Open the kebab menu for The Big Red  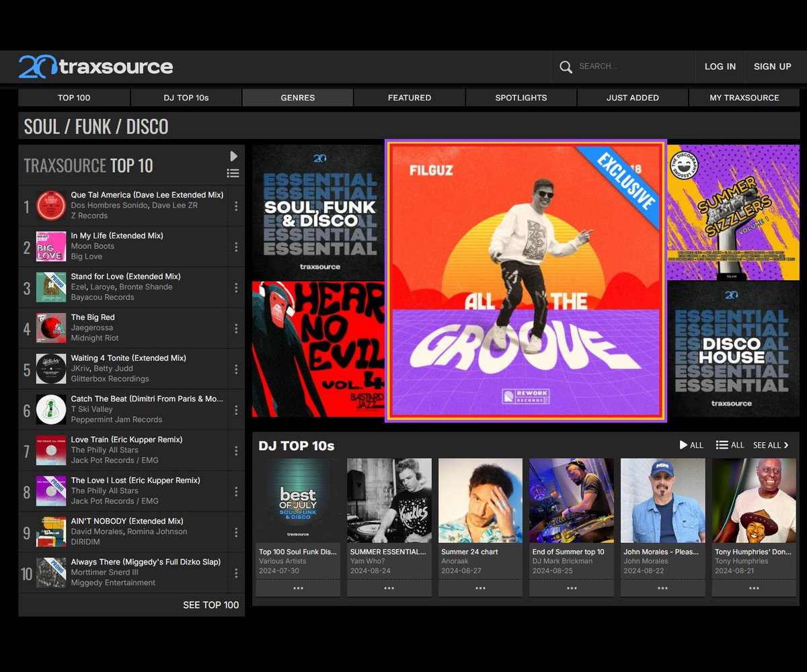(236, 328)
